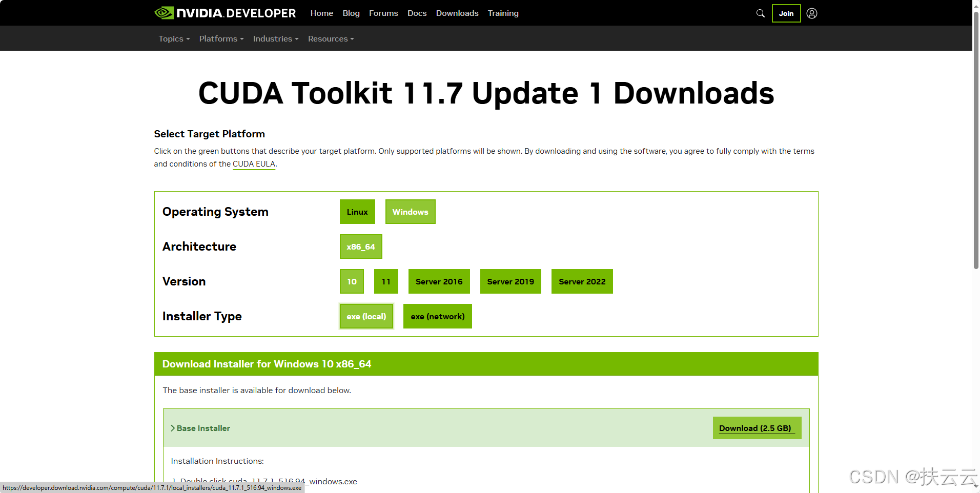Select Windows operating system

411,212
